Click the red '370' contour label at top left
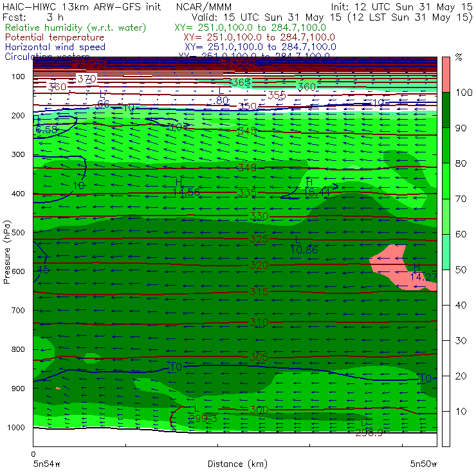Image resolution: width=476 pixels, height=476 pixels. 87,79
